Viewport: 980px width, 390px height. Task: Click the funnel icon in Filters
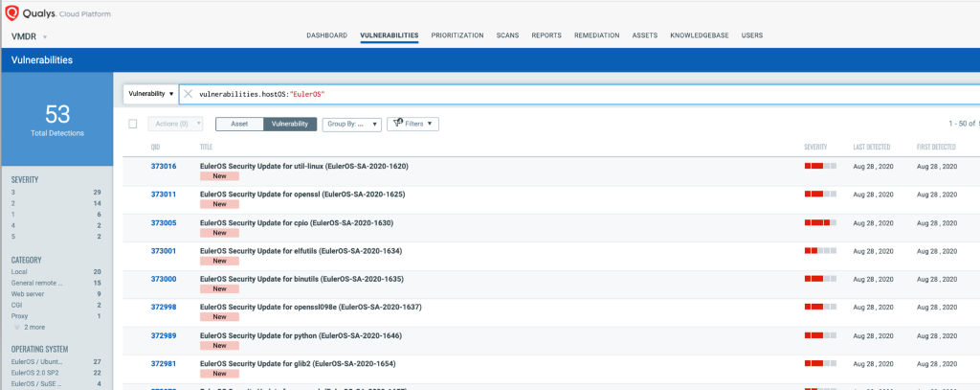tap(397, 124)
